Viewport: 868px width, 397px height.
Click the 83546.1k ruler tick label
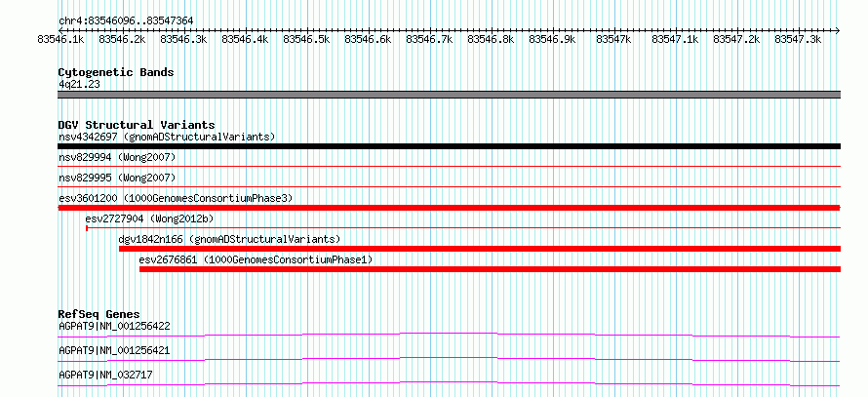(60, 39)
